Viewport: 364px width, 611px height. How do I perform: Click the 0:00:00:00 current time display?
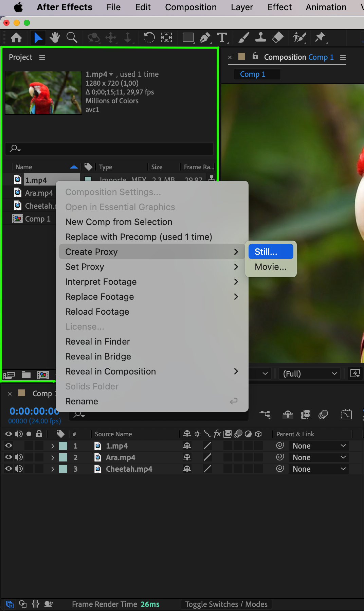[x=34, y=411]
